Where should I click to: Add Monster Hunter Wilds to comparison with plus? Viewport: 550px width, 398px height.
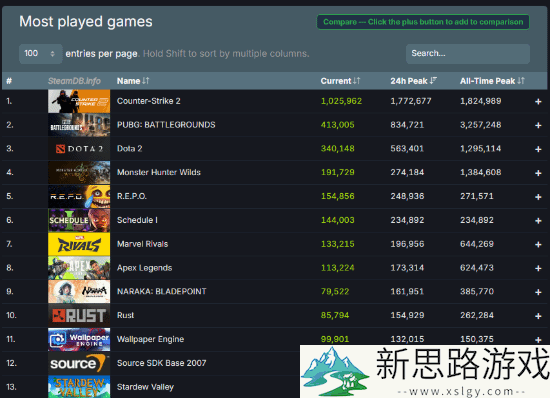538,173
